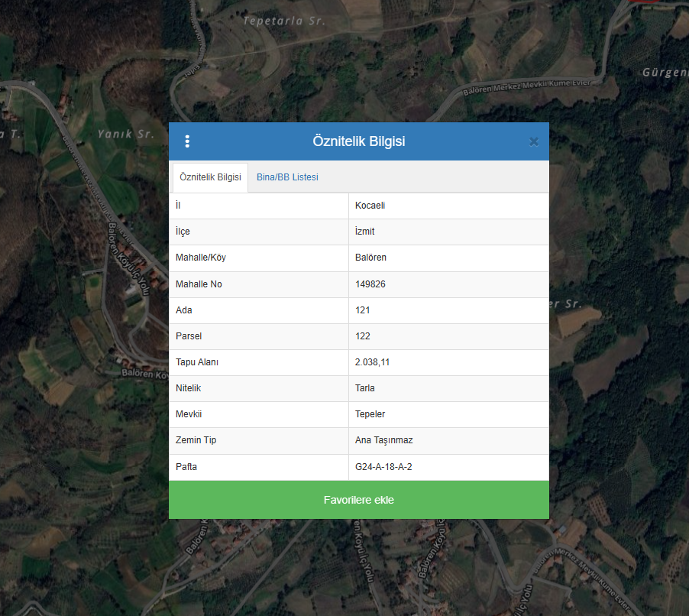Viewport: 689px width, 616px height.
Task: Open the three-dot options menu
Action: pos(187,141)
